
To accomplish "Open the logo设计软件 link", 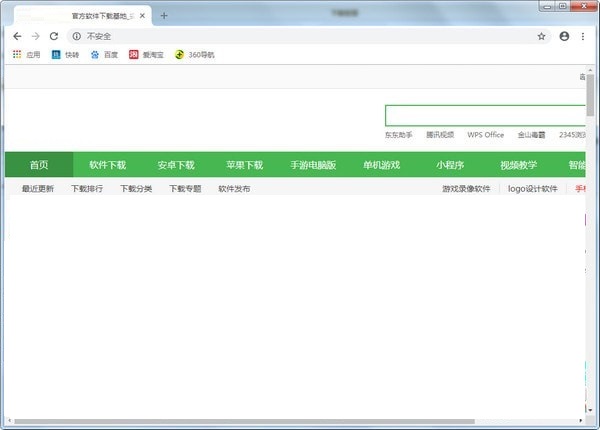I will point(533,189).
